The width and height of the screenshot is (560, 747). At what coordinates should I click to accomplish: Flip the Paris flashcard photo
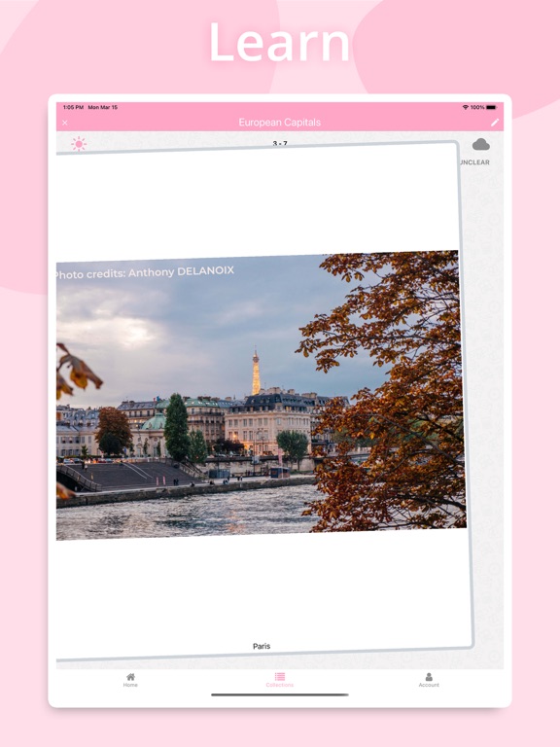tap(261, 396)
